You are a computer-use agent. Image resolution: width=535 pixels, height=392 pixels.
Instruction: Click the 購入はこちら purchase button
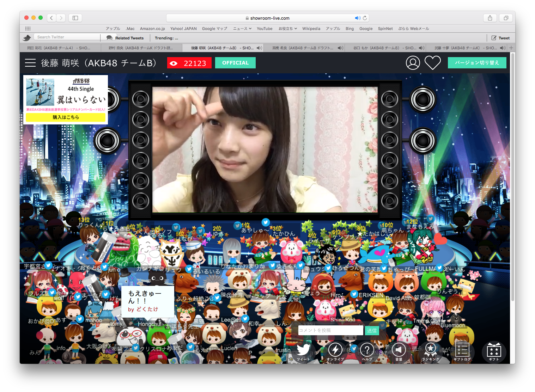pyautogui.click(x=66, y=117)
